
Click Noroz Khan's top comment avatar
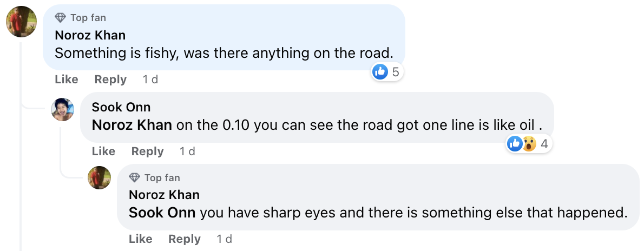21,22
